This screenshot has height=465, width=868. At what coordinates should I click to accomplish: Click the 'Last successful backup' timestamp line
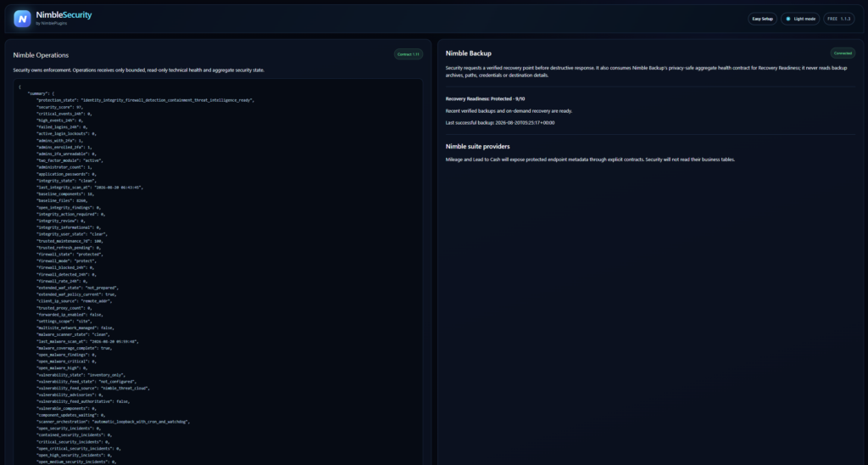tap(500, 122)
